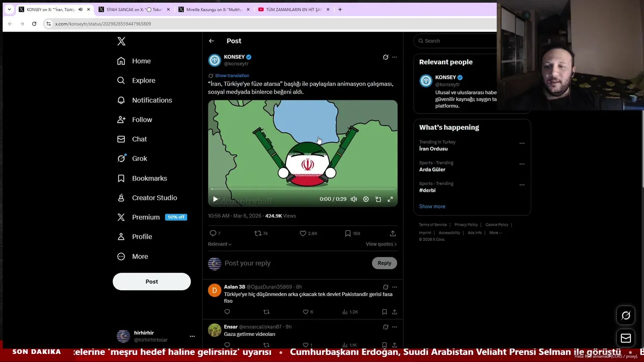Open more options for Arda Güler trend
Viewport: 644px width, 362px height.
[x=522, y=164]
